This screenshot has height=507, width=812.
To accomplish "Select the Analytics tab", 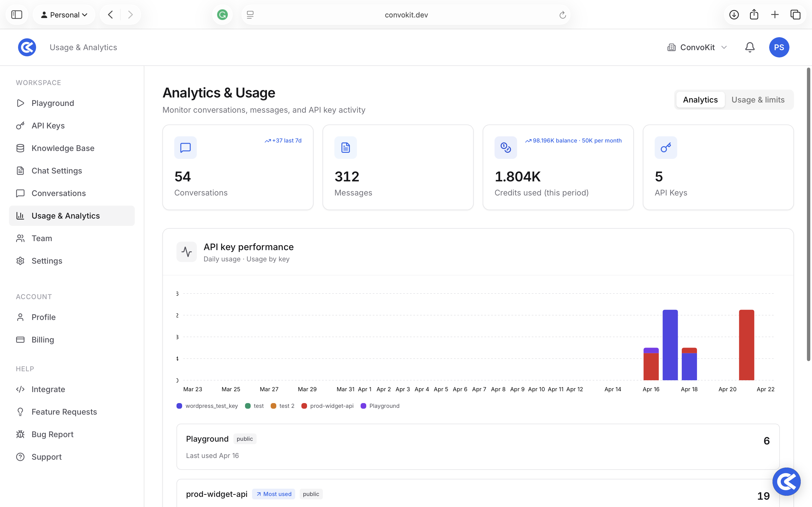I will click(700, 100).
